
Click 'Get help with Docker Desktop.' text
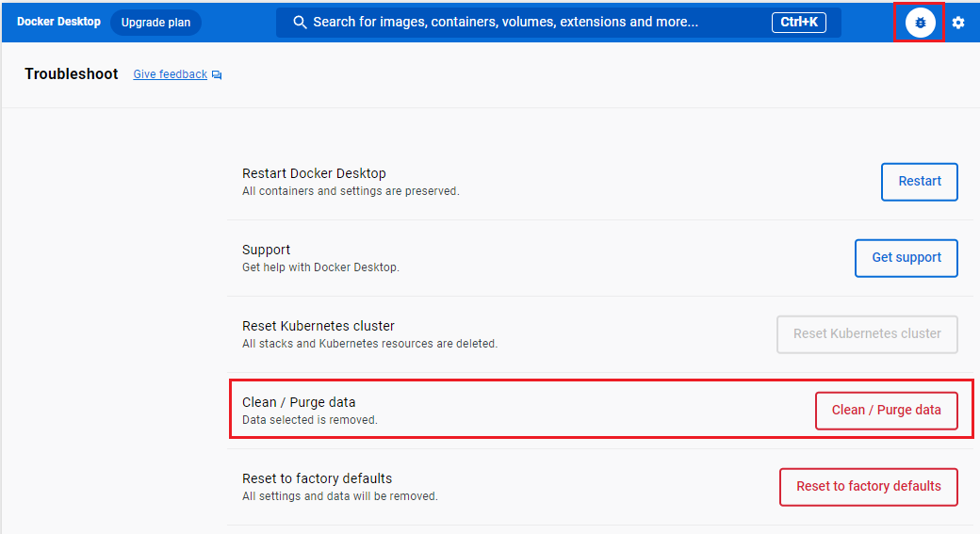click(320, 267)
